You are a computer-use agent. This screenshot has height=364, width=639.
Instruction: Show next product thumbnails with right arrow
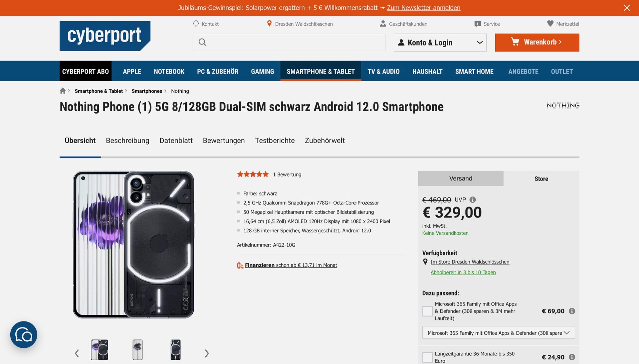207,353
